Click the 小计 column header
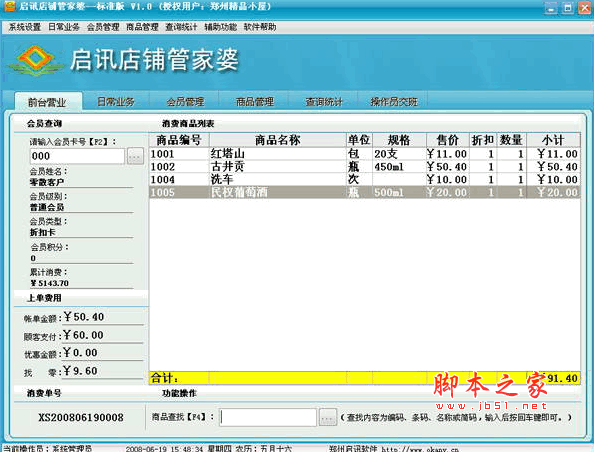Viewport: 594px width, 452px height. click(x=553, y=140)
